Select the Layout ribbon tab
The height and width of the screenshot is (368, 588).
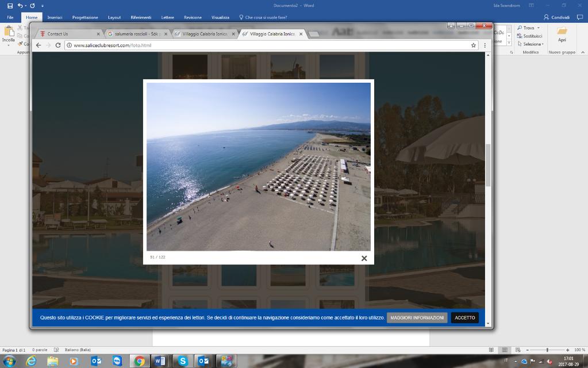tap(114, 17)
